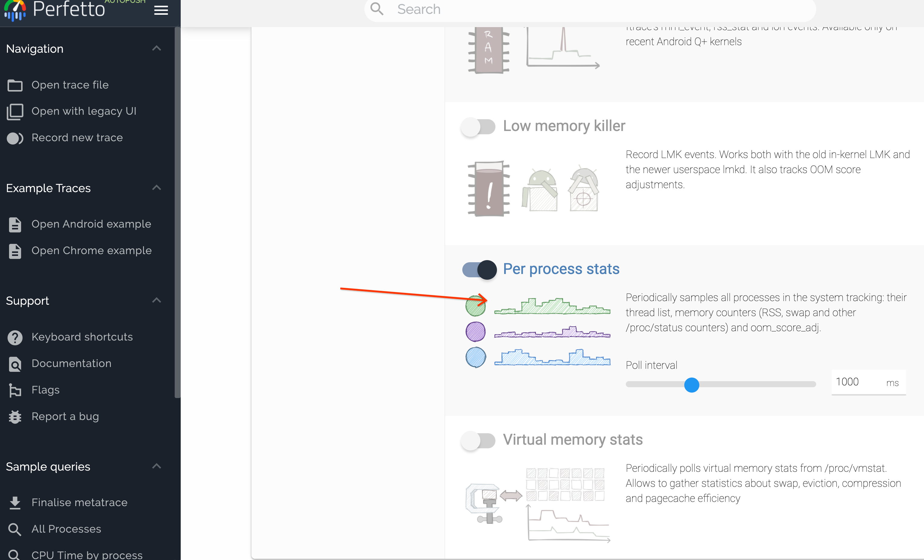Collapse the Example Traces section

[156, 187]
